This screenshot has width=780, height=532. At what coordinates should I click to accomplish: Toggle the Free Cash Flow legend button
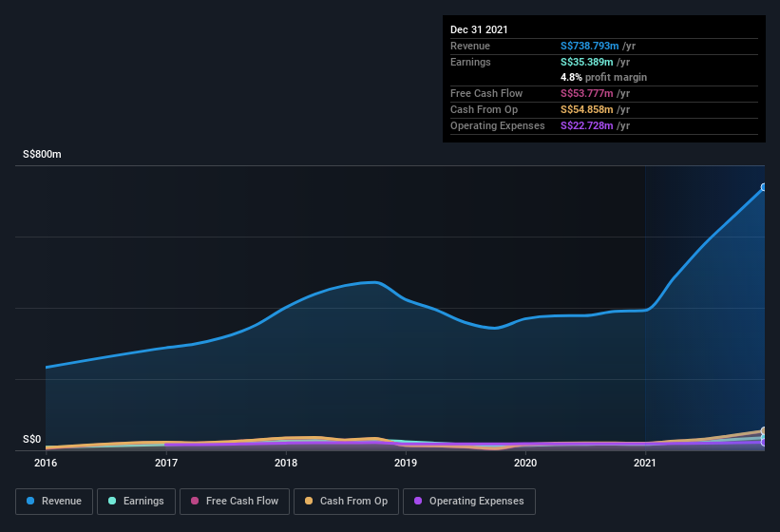(235, 502)
